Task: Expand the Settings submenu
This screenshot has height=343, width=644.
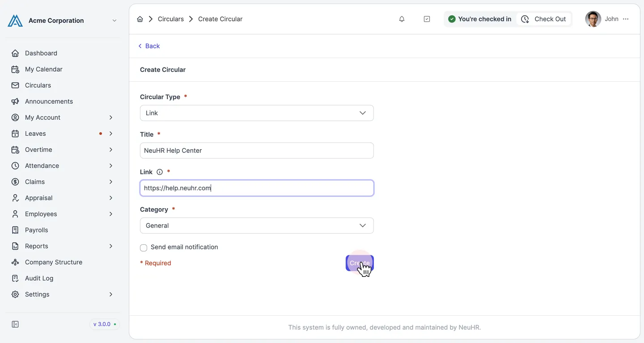Action: click(111, 294)
